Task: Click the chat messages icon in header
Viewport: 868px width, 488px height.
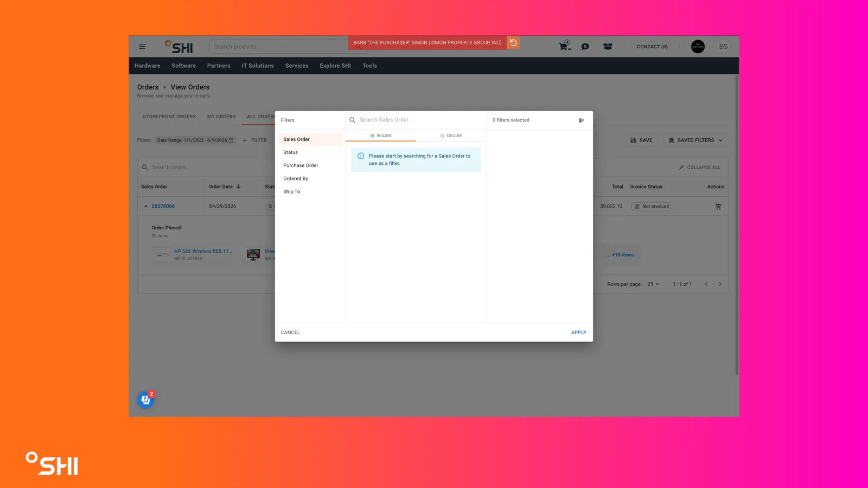Action: [x=585, y=47]
